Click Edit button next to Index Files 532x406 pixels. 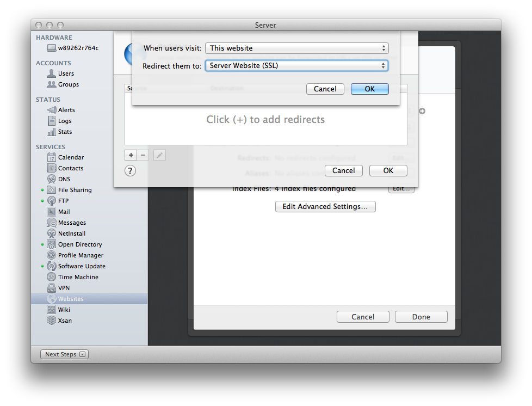[401, 189]
